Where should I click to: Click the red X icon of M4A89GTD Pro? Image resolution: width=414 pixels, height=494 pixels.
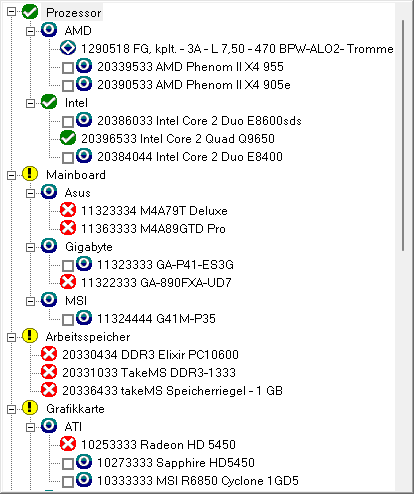point(68,228)
